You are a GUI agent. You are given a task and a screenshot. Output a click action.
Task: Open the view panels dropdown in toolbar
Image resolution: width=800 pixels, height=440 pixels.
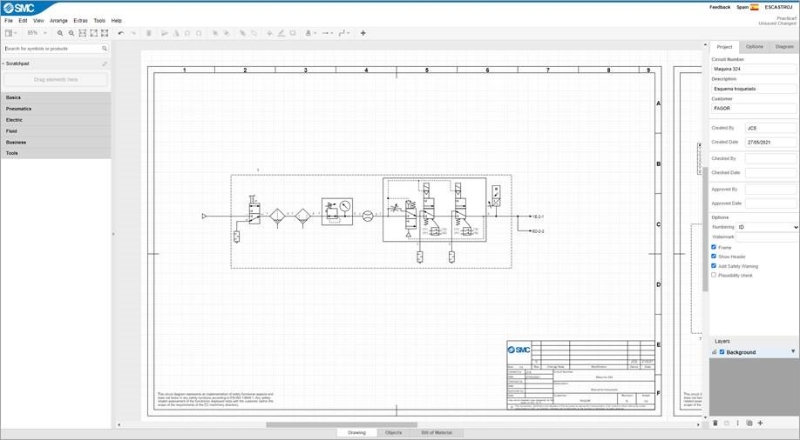point(11,33)
